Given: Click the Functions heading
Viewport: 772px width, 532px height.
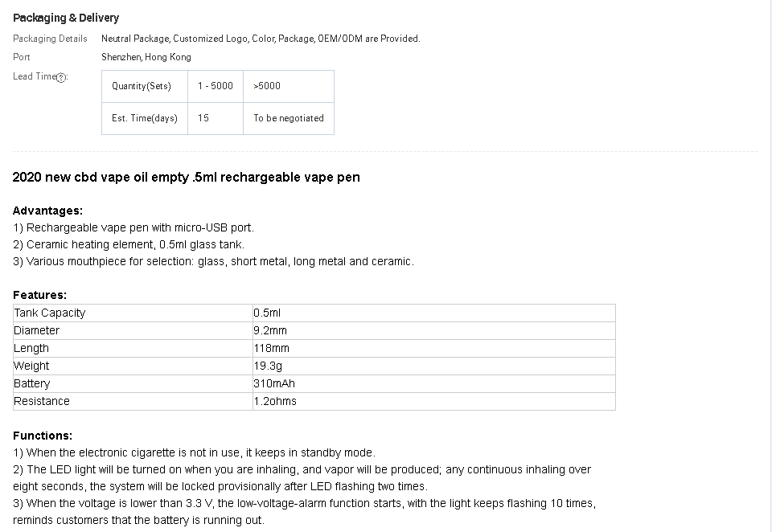Looking at the screenshot, I should (43, 436).
